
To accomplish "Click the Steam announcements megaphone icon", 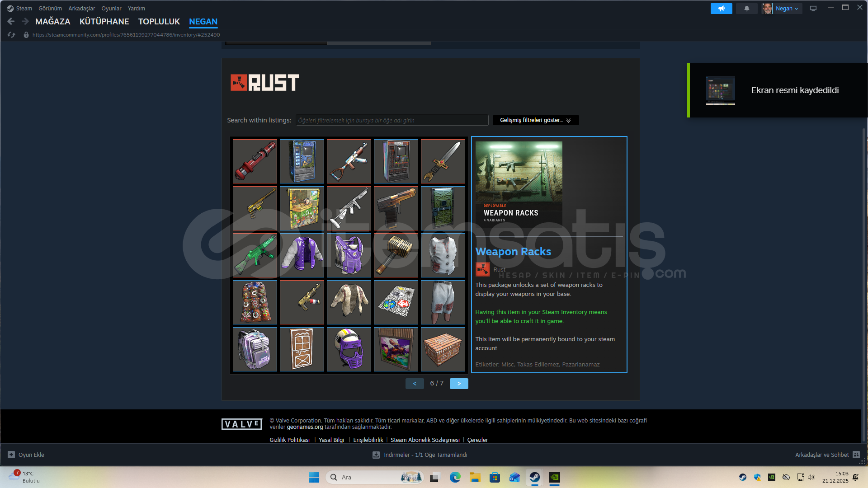I will pos(721,9).
